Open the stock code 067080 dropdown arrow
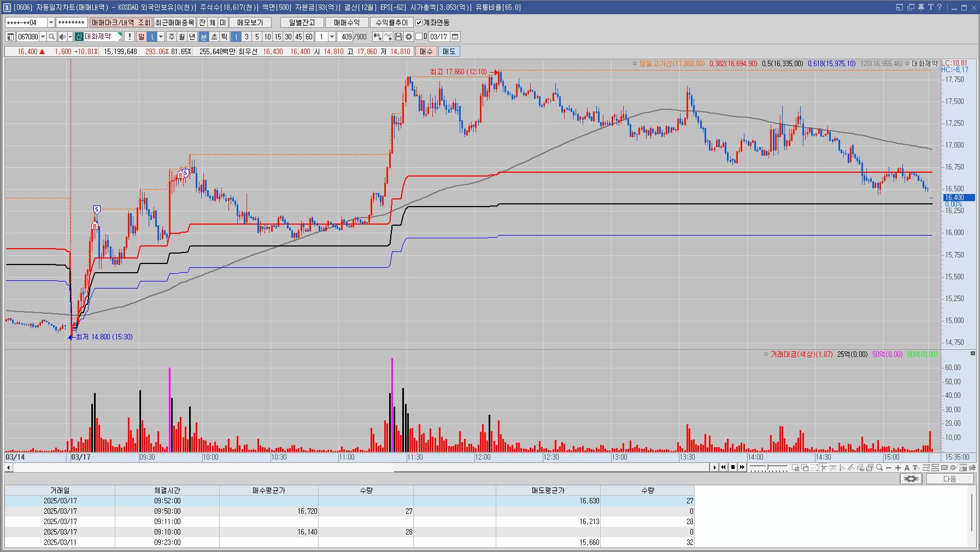The image size is (980, 552). pyautogui.click(x=43, y=37)
